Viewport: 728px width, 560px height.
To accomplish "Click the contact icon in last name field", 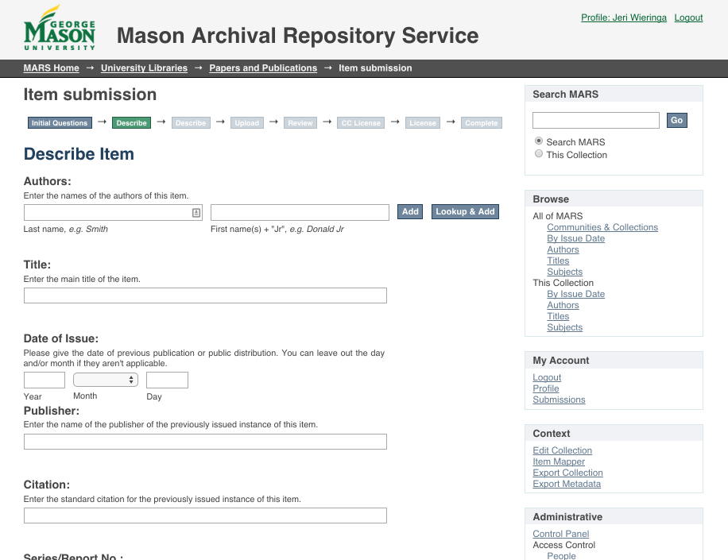I will (196, 213).
